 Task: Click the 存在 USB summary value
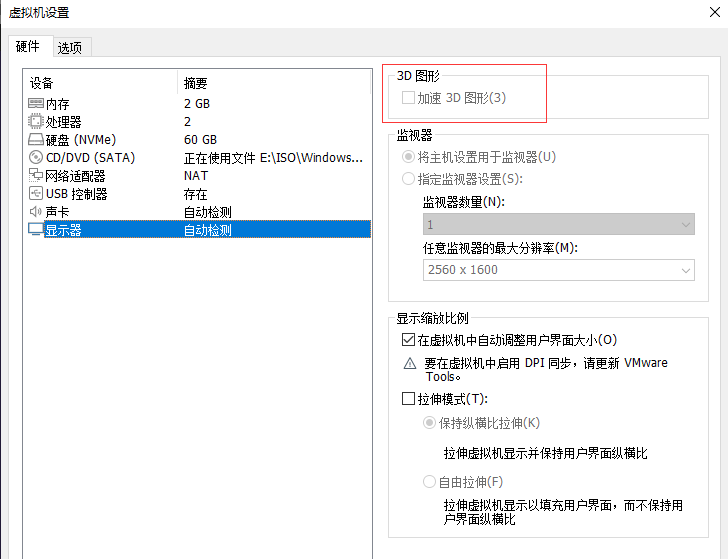(x=195, y=194)
